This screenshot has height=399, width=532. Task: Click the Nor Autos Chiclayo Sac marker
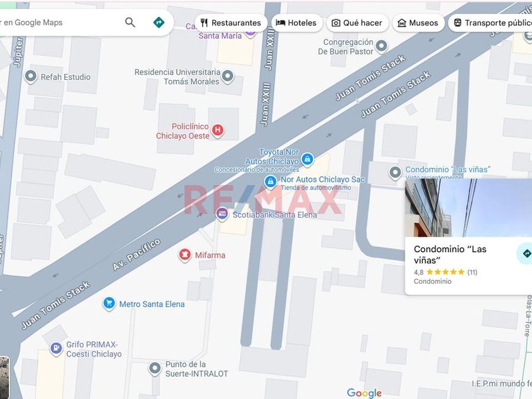(x=270, y=182)
